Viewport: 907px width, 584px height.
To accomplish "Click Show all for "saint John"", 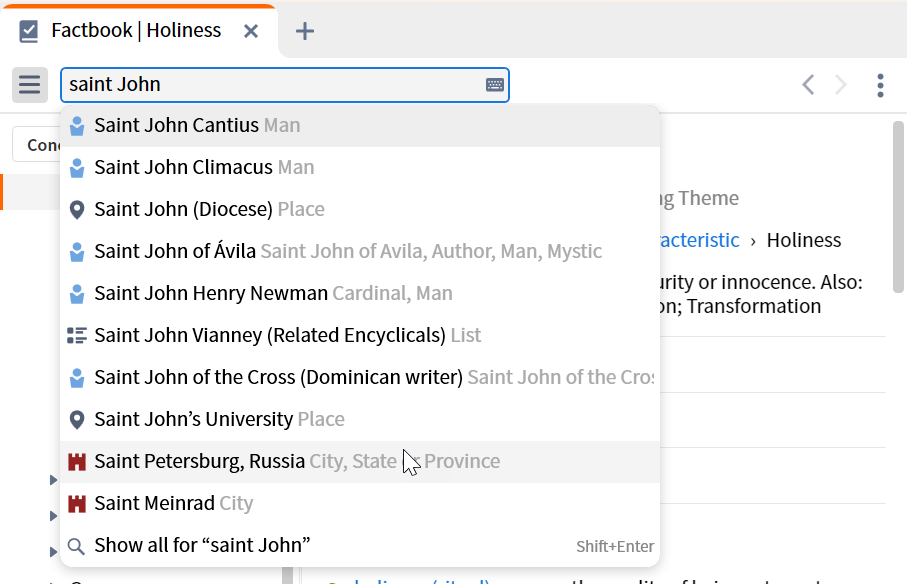I will [360, 545].
